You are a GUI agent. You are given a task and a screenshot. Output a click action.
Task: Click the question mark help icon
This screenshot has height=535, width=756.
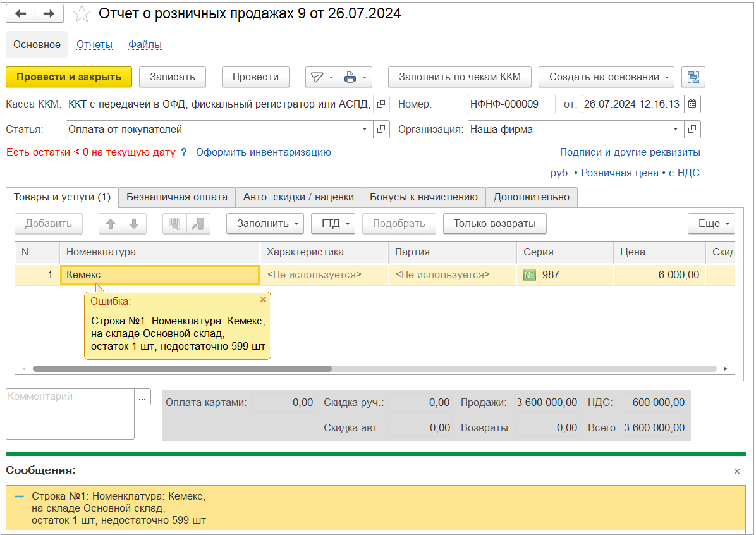pyautogui.click(x=184, y=152)
